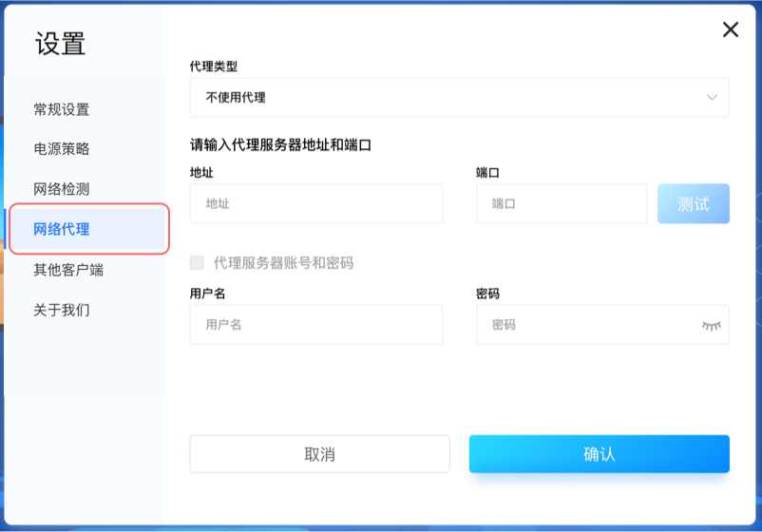
Task: Open the 不使用代理 combo box
Action: pos(459,97)
